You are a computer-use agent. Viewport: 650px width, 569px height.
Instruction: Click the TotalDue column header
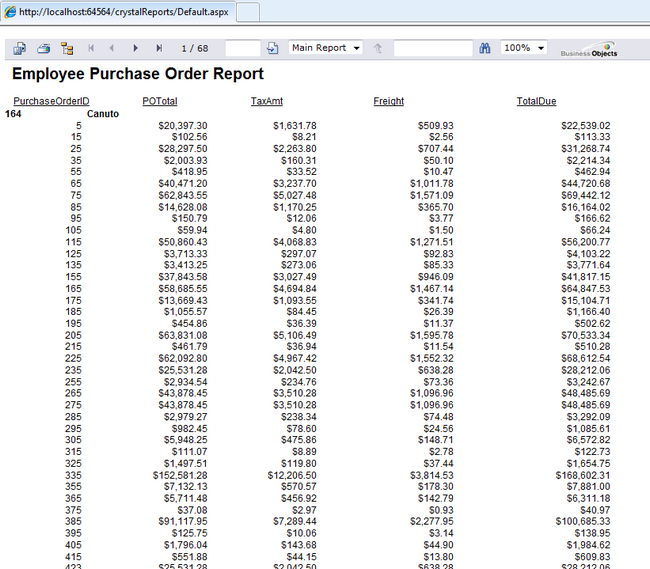536,101
